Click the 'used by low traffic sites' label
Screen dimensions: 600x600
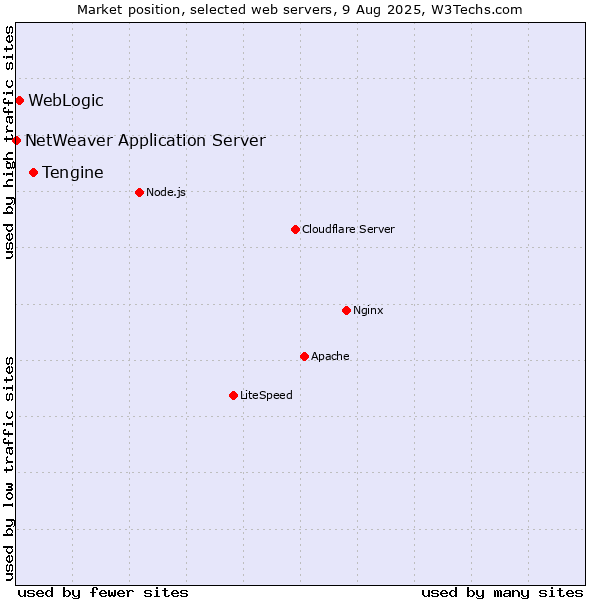coord(9,469)
